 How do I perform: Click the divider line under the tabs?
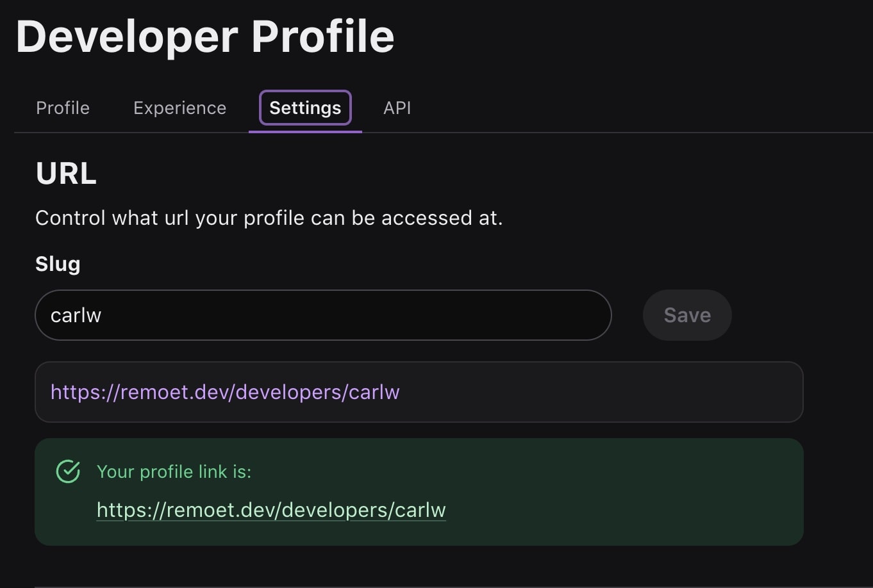[x=577, y=133]
